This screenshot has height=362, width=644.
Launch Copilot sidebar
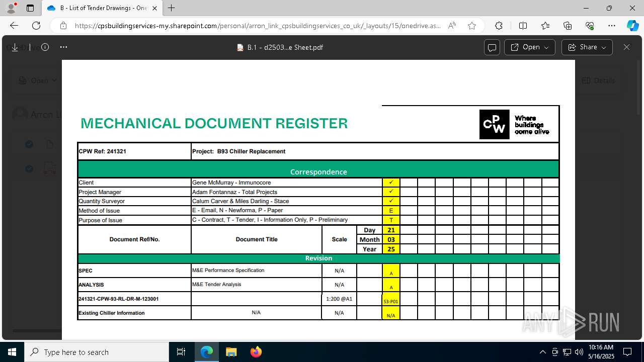point(632,26)
